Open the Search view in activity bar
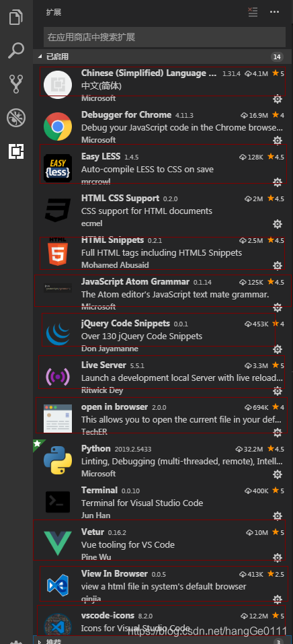Screen dimensions: 293x644 pyautogui.click(x=16, y=51)
